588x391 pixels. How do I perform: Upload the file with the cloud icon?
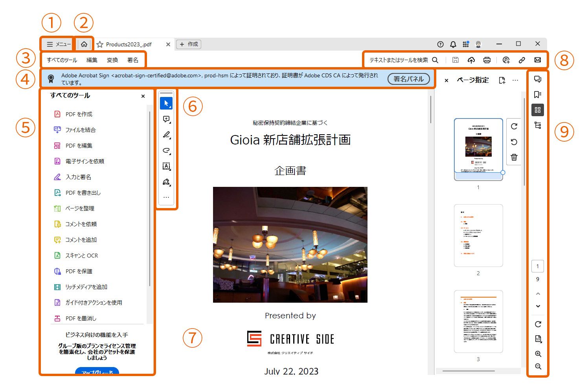471,60
